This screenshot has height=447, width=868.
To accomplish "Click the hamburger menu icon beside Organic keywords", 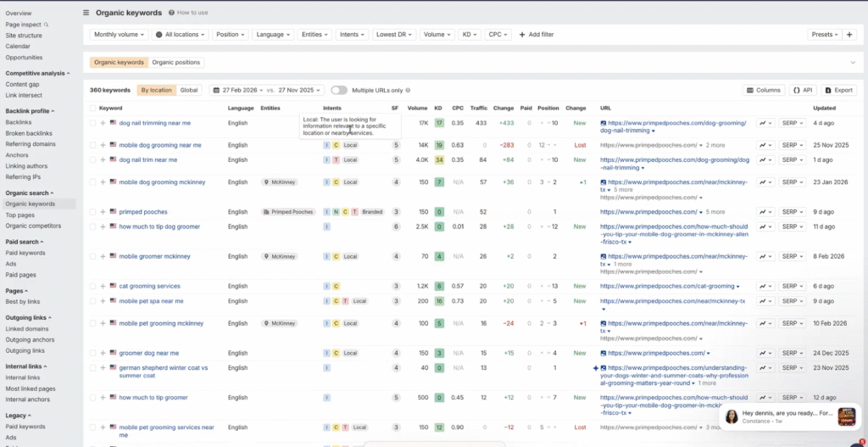I will [x=86, y=13].
